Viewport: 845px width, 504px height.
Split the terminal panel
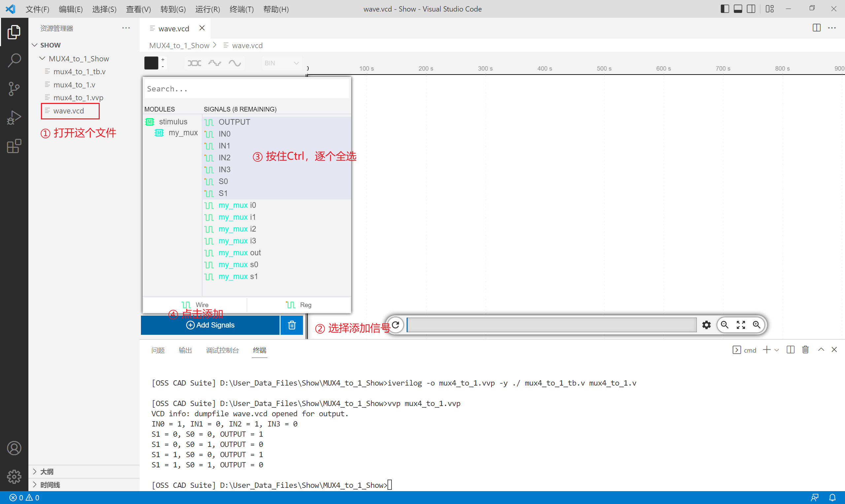790,350
